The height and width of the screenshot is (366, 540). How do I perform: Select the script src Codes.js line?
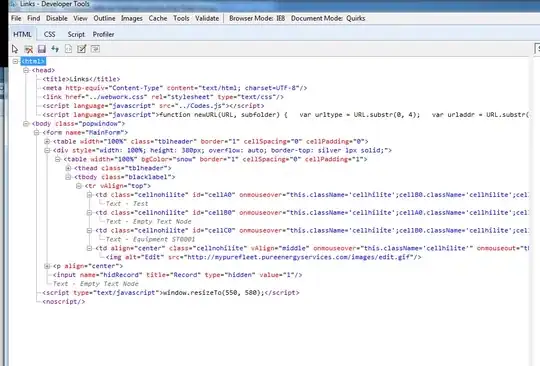click(153, 106)
